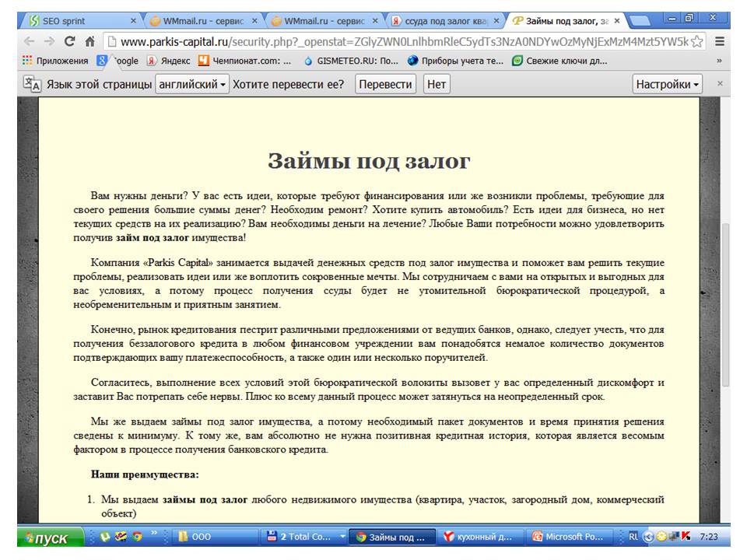Open the Windows пуск start menu
This screenshot has height=560, width=747.
(51, 537)
